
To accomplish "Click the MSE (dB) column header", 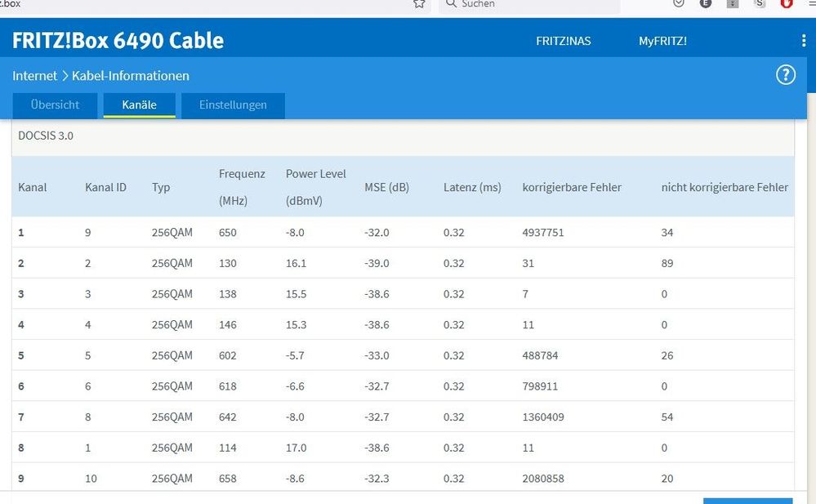I will coord(386,187).
